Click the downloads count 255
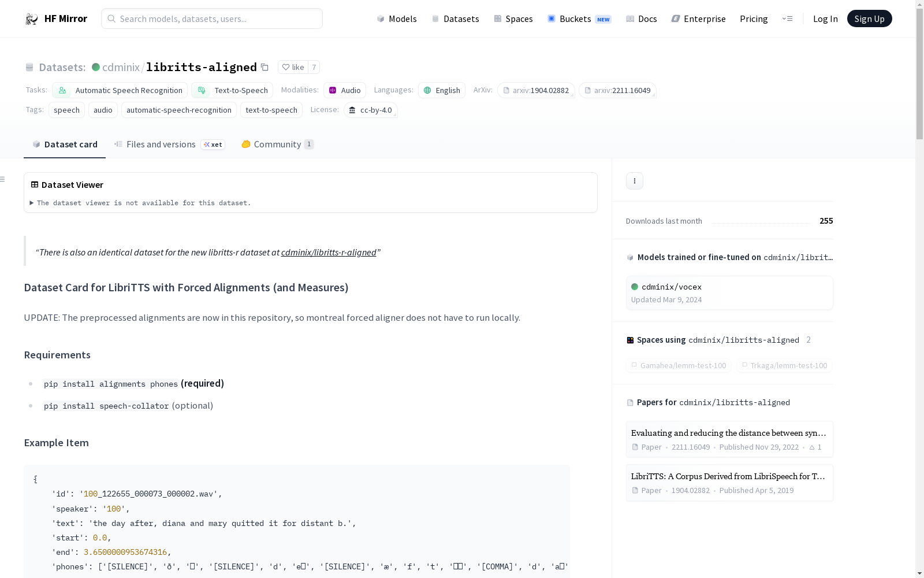The image size is (924, 578). click(x=826, y=221)
